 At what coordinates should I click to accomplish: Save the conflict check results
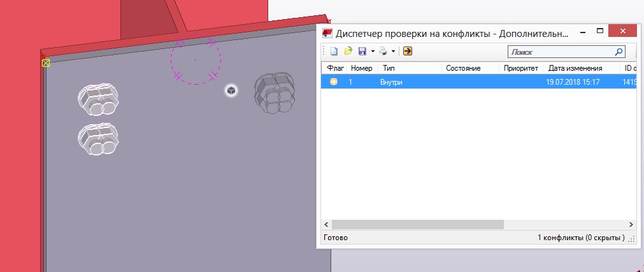(362, 52)
